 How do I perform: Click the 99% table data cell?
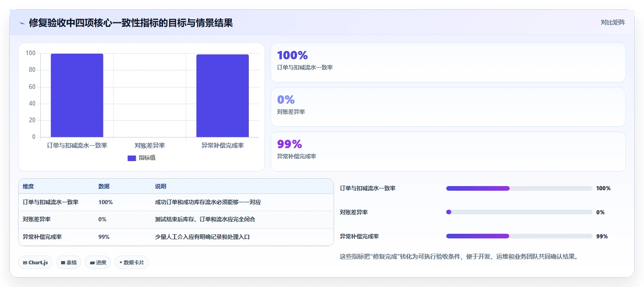[x=104, y=237]
